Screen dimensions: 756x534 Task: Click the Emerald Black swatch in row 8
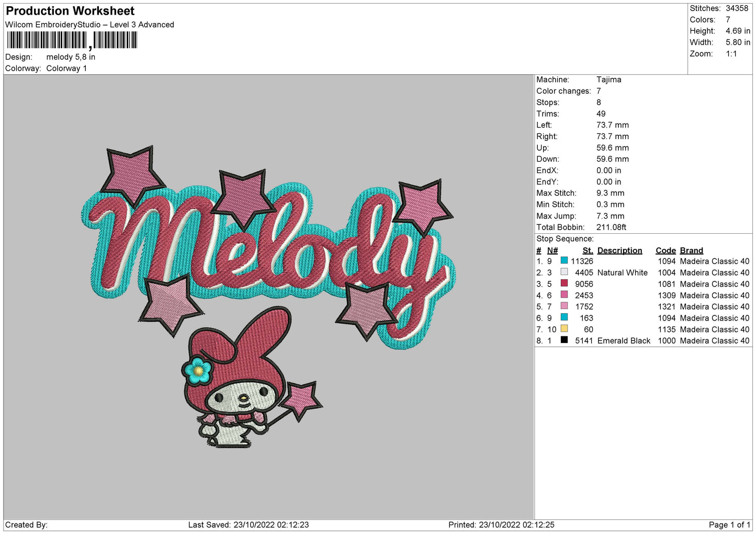[x=564, y=340]
